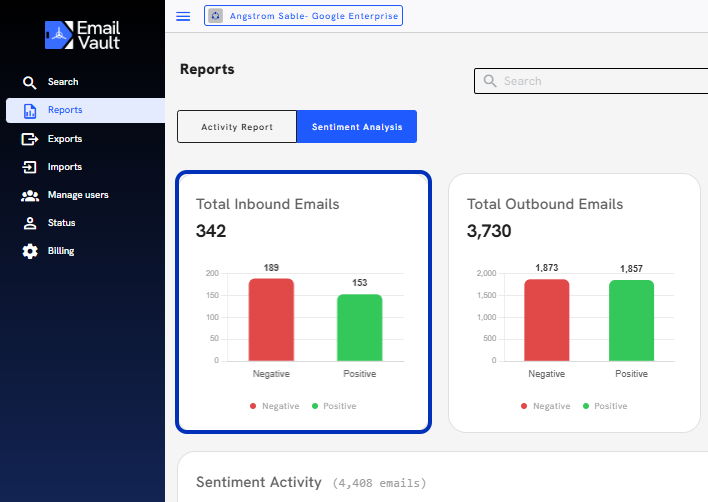Click the Exports arrow icon in sidebar
This screenshot has width=708, height=502.
[30, 139]
